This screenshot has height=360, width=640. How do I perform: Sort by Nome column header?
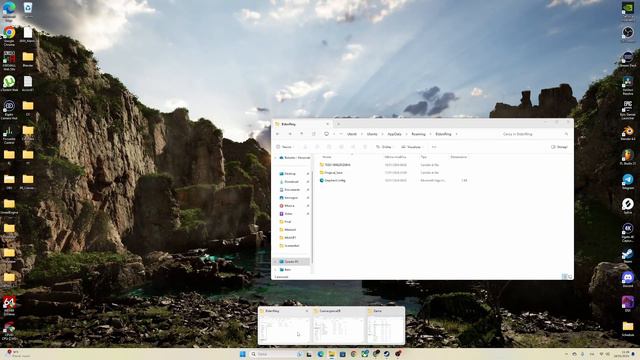point(327,157)
